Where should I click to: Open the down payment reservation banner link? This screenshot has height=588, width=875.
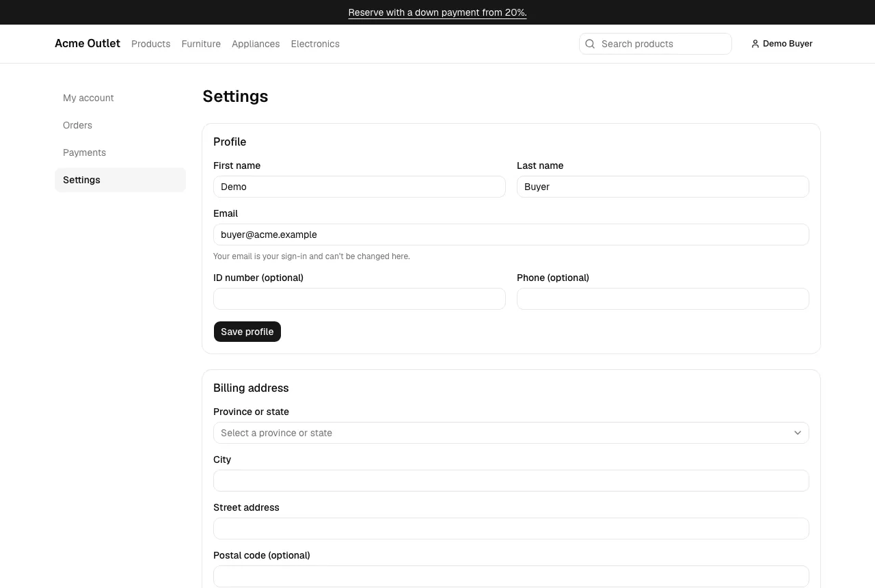tap(437, 12)
